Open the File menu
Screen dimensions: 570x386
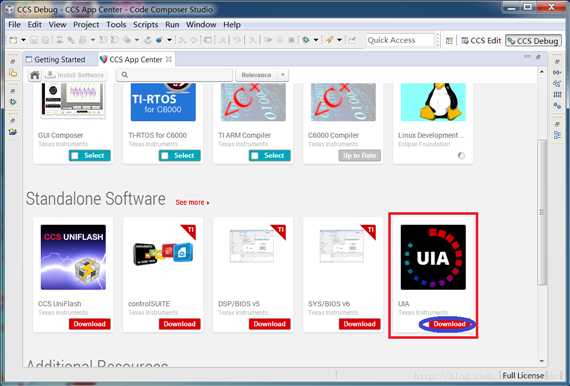point(14,25)
